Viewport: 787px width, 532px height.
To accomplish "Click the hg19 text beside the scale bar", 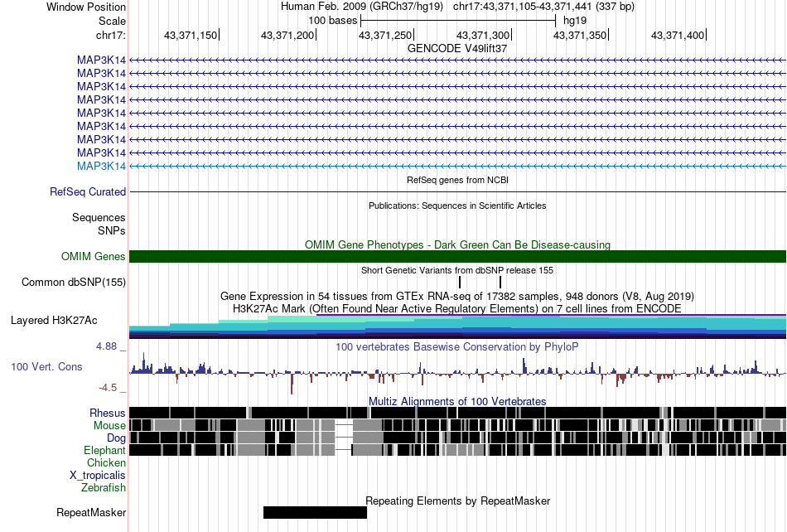I will 575,21.
